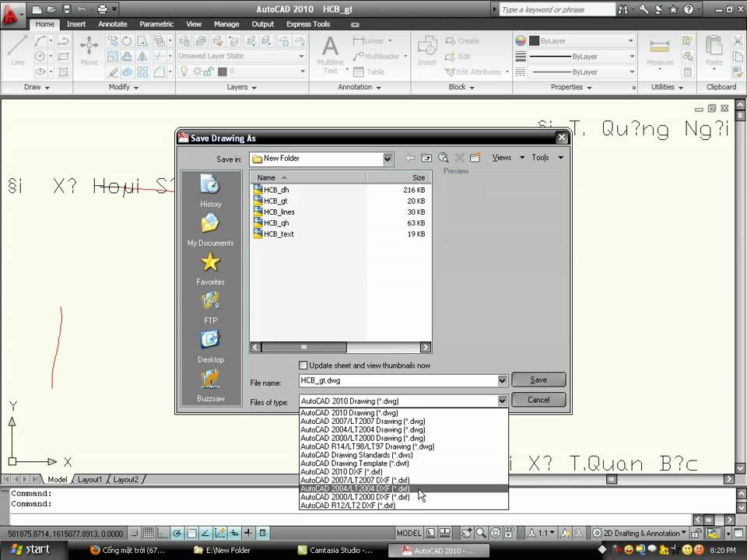Go to Desktop shortcut in save dialog
This screenshot has height=560, width=747.
pyautogui.click(x=210, y=347)
